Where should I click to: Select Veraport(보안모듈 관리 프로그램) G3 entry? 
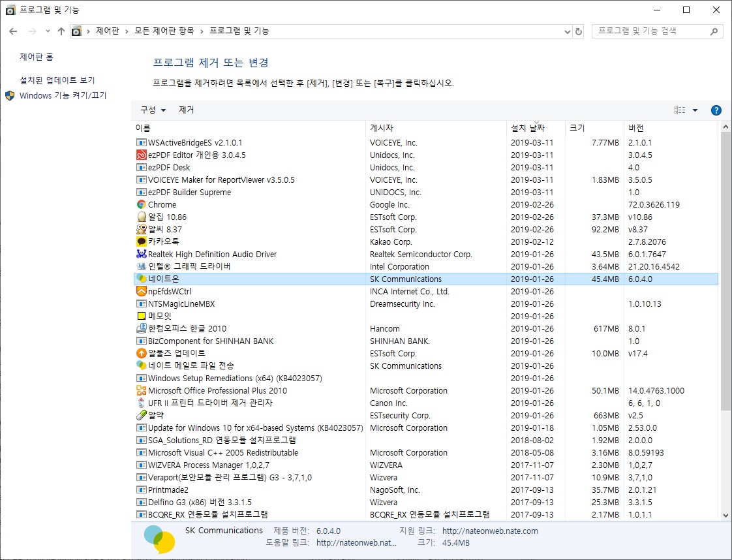[426, 477]
